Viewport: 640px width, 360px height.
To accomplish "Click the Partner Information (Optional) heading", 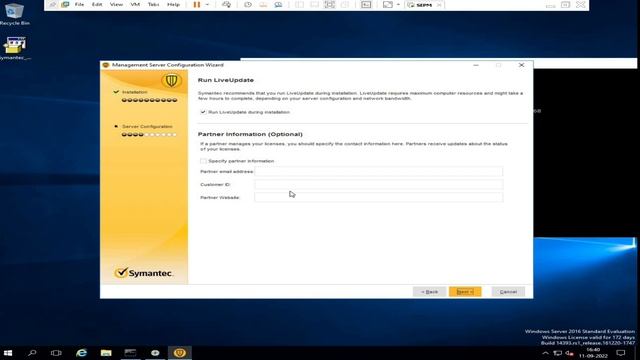I will (x=250, y=134).
